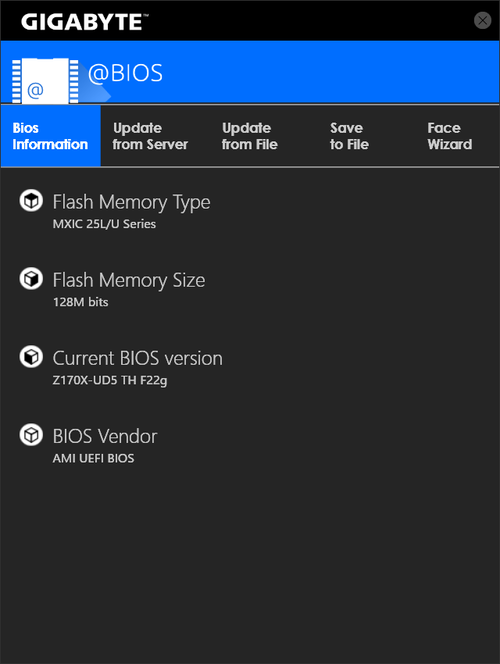Click the BIOS Vendor heading
The width and height of the screenshot is (500, 664).
coord(105,436)
